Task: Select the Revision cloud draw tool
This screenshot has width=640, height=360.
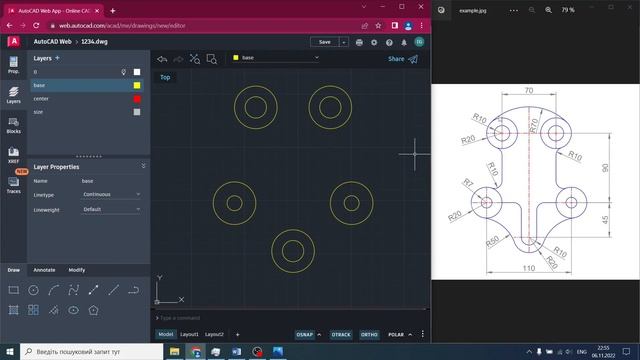Action: [x=133, y=290]
